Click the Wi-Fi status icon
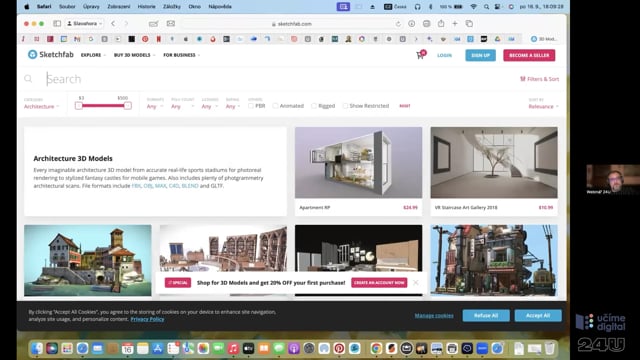The image size is (640, 360). pyautogui.click(x=473, y=7)
